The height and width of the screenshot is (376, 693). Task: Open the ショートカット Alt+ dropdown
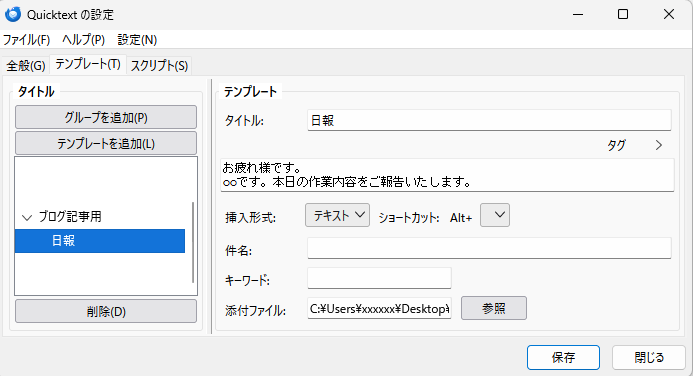point(495,215)
